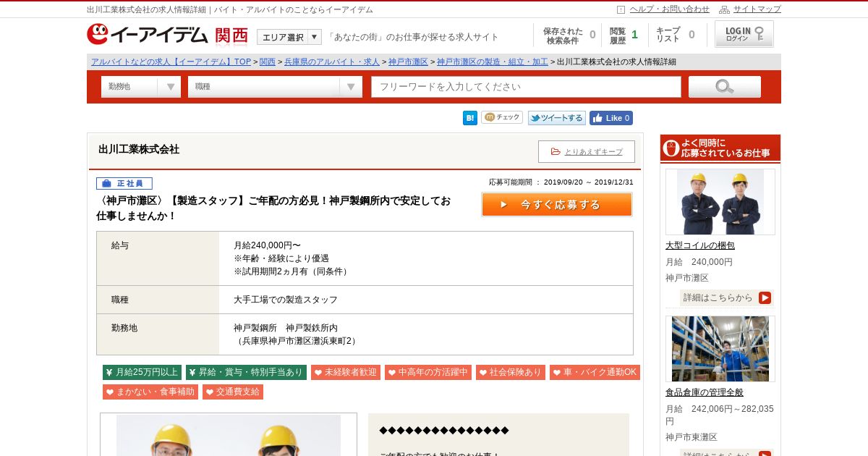This screenshot has width=868, height=456.
Task: Click とりあえずキープ keep button
Action: (587, 151)
